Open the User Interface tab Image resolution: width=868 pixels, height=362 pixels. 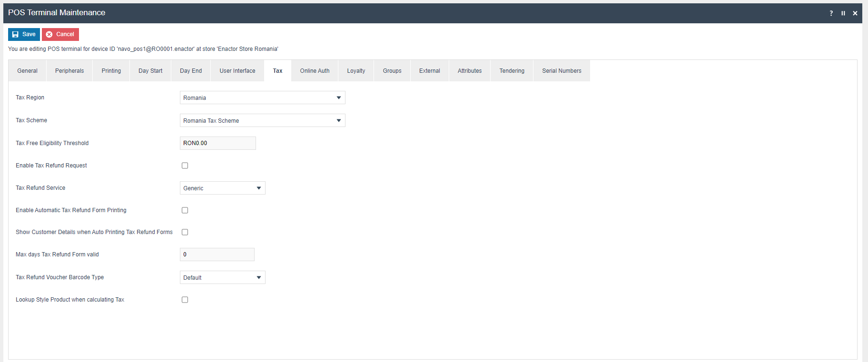coord(237,71)
